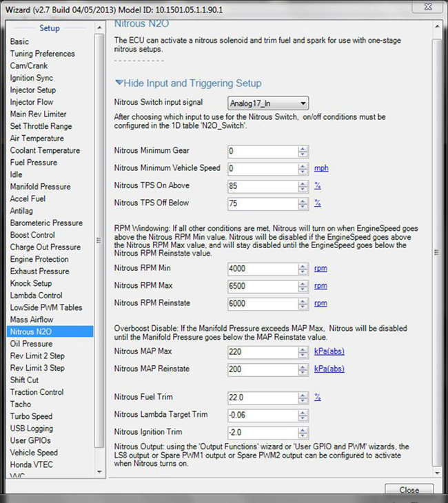
Task: Click setup list scroll-down arrow
Action: point(99,472)
